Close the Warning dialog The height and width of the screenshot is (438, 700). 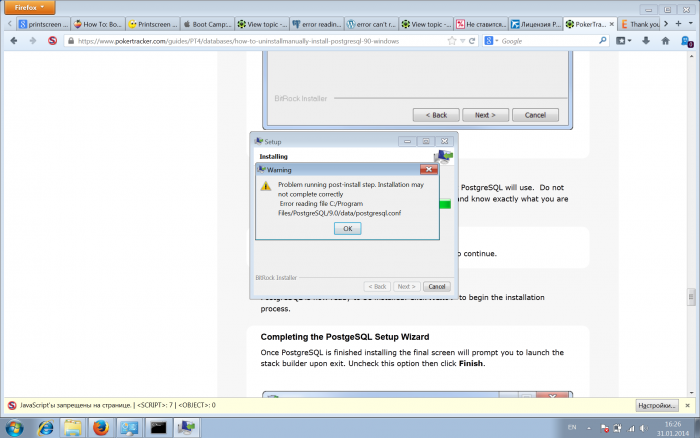pos(429,169)
